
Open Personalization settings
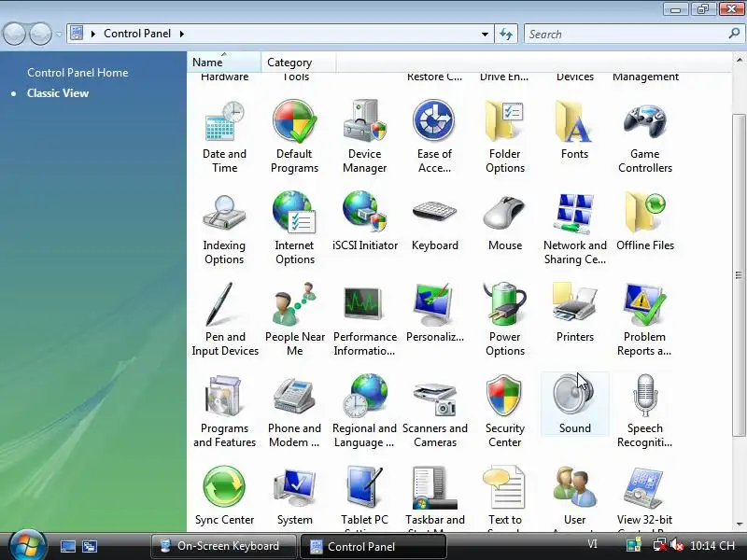click(434, 313)
